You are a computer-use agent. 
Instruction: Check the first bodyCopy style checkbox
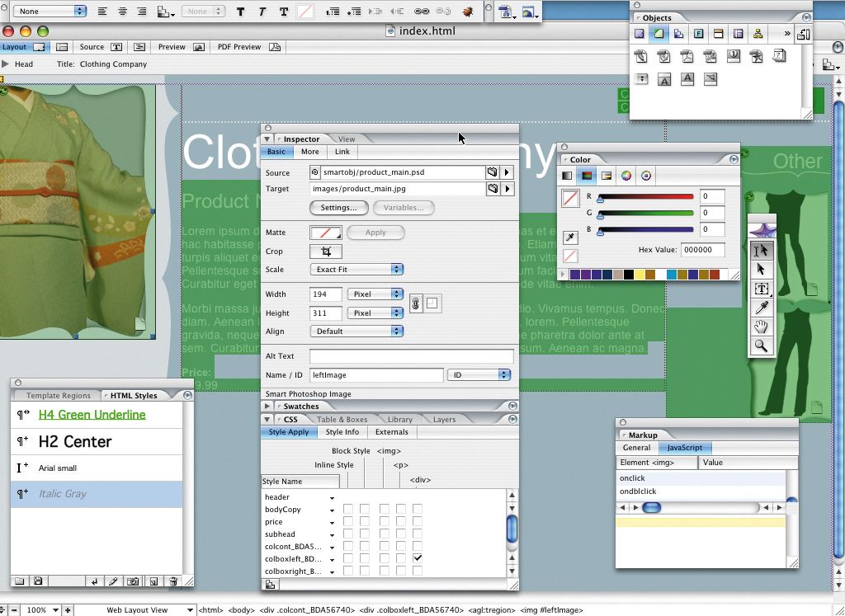point(348,509)
